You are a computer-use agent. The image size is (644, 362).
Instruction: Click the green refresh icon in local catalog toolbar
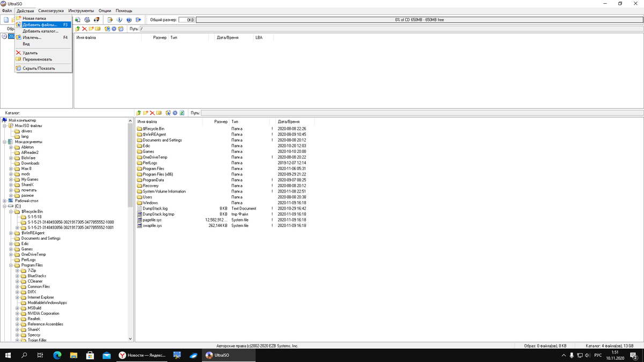[x=182, y=113]
